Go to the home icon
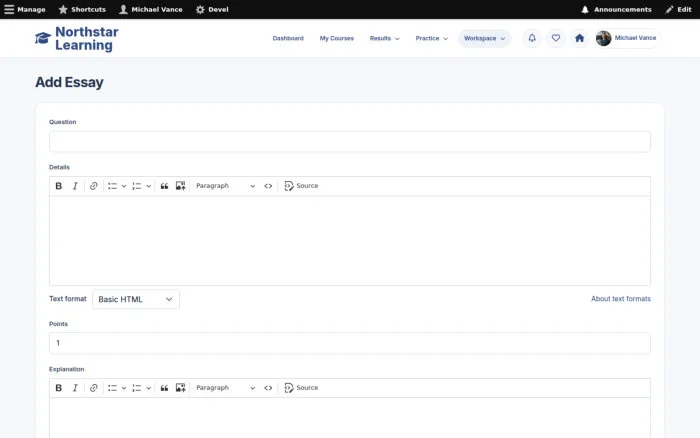Image resolution: width=700 pixels, height=438 pixels. pyautogui.click(x=579, y=38)
